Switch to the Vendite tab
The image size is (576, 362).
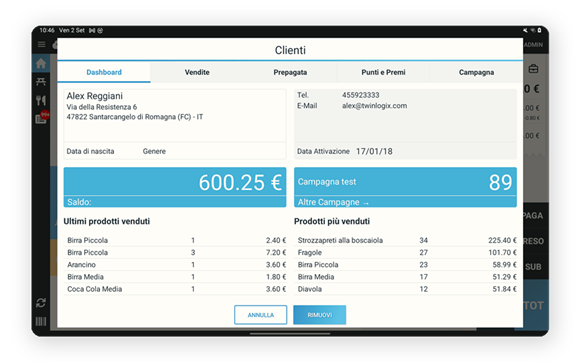(x=197, y=72)
